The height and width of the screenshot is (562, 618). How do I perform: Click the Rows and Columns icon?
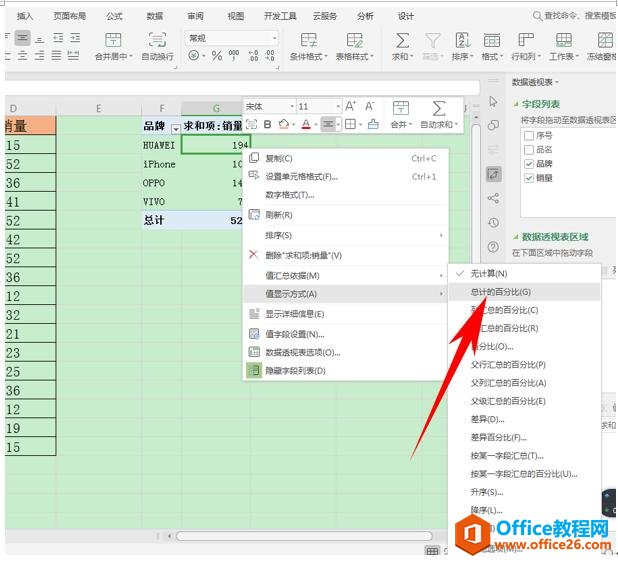coord(525,40)
